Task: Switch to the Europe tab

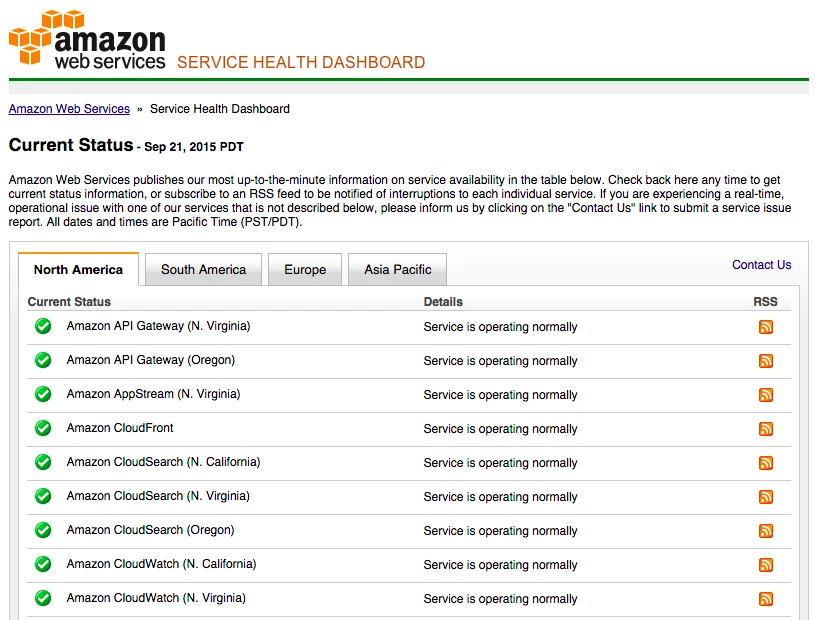Action: coord(304,269)
